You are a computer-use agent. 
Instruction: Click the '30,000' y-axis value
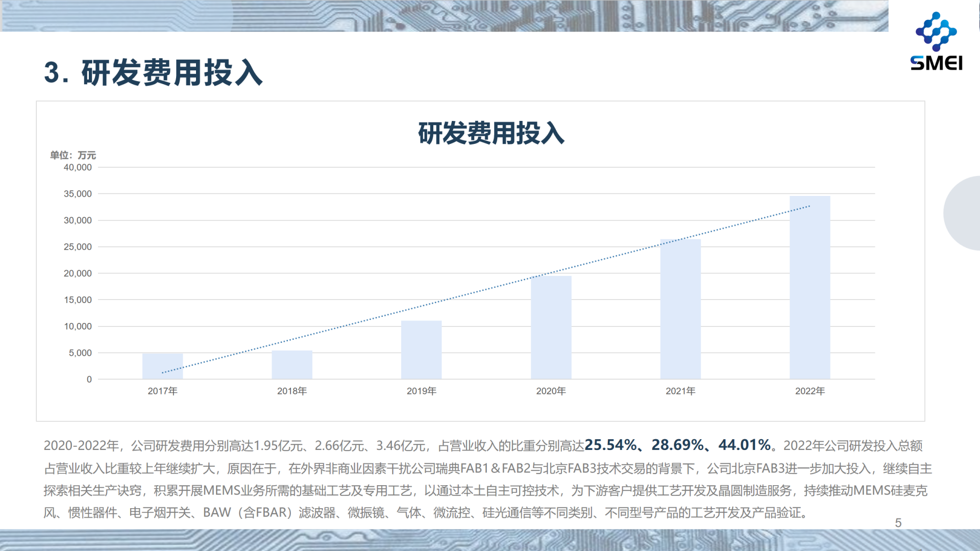[x=78, y=220]
